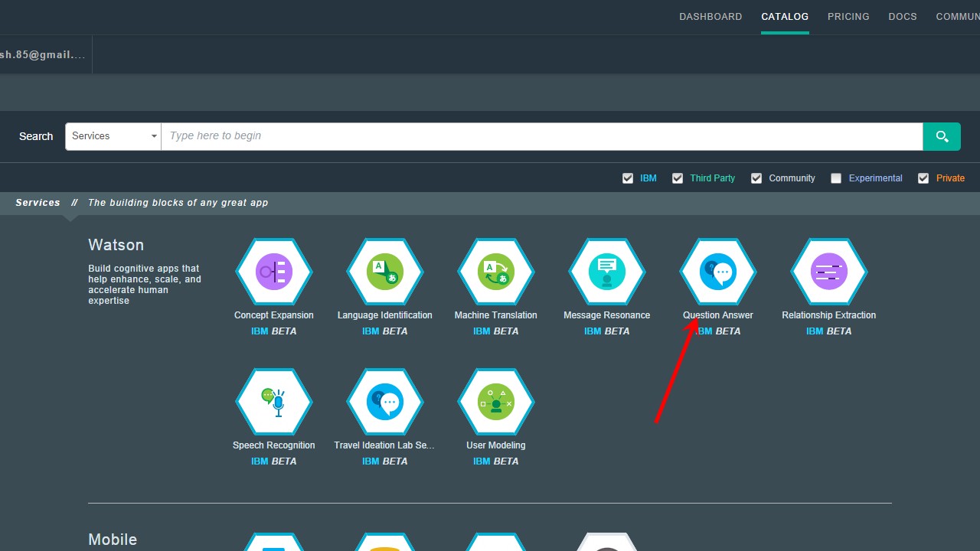Open the Machine Translation service icon
This screenshot has width=980, height=551.
tap(496, 272)
